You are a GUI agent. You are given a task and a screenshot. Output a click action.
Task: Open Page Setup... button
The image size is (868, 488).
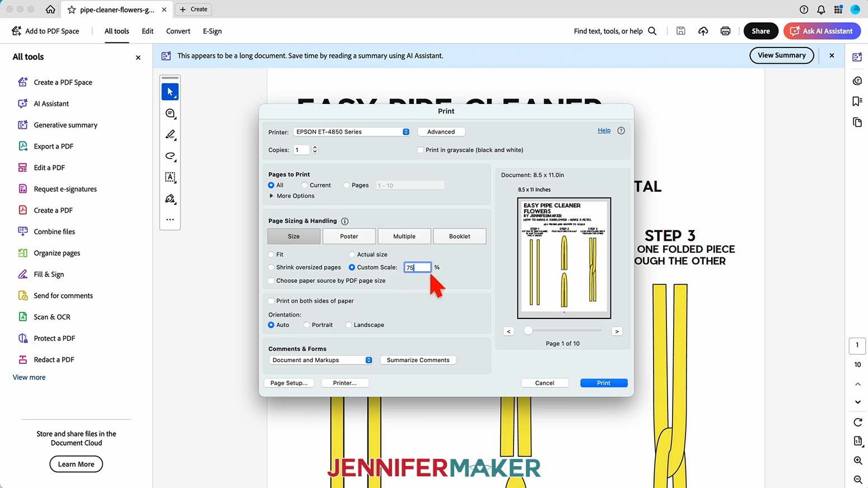[x=288, y=383]
